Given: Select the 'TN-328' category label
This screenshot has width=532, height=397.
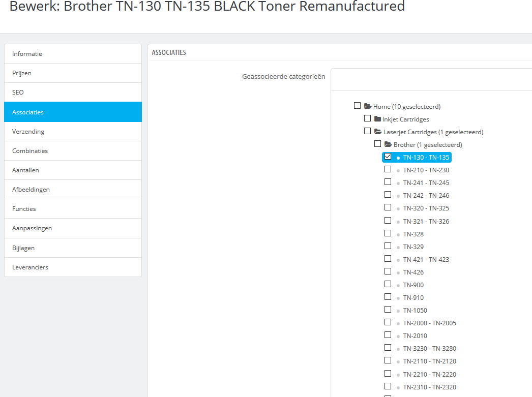Looking at the screenshot, I should point(413,234).
